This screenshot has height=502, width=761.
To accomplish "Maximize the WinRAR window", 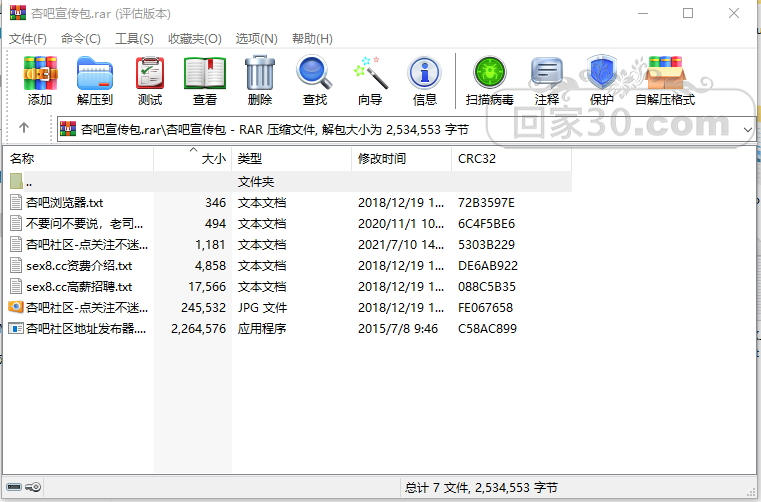I will [688, 13].
